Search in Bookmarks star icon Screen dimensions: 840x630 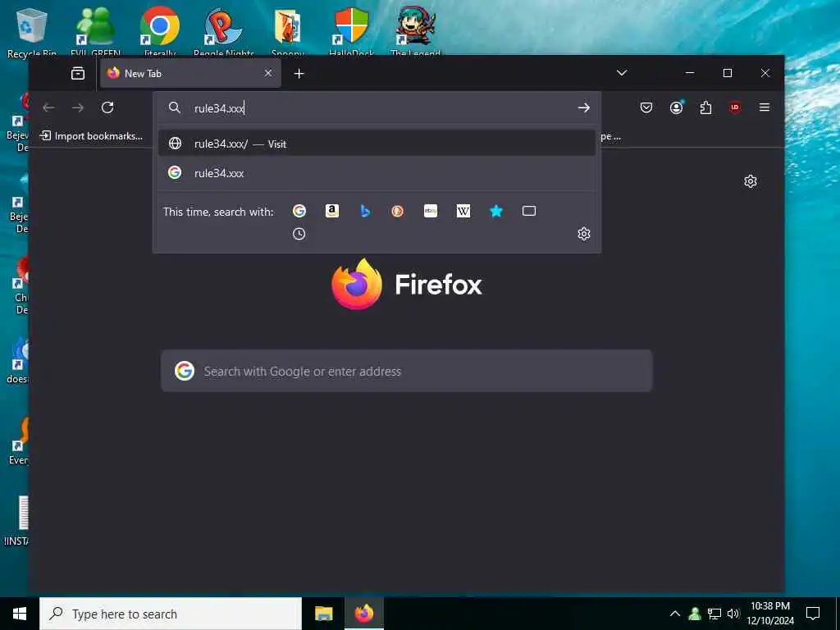[x=496, y=211]
